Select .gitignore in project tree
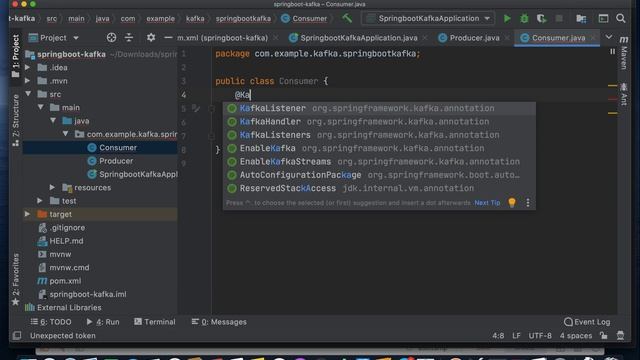The height and width of the screenshot is (360, 640). click(x=62, y=227)
